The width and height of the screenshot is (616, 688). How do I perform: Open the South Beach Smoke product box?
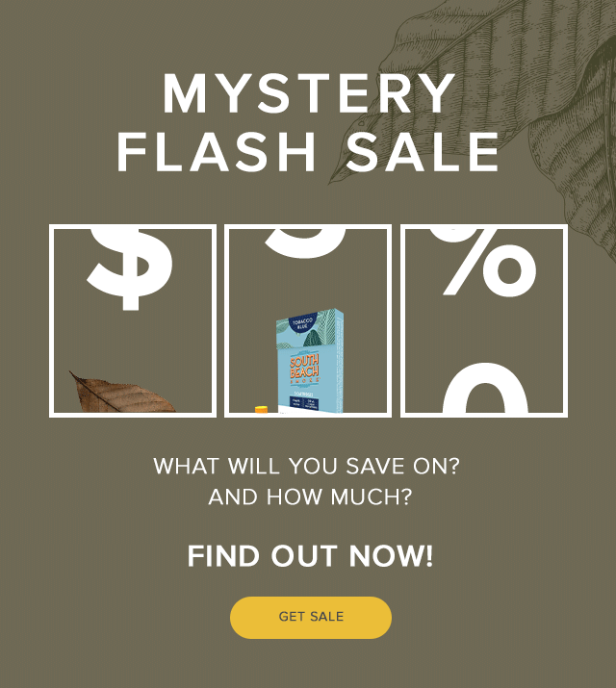[310, 361]
